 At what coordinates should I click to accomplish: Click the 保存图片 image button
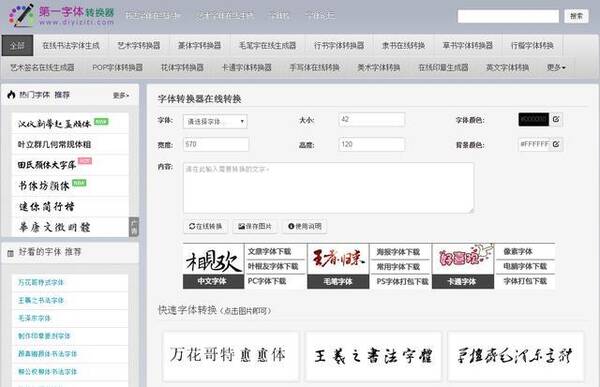(255, 226)
